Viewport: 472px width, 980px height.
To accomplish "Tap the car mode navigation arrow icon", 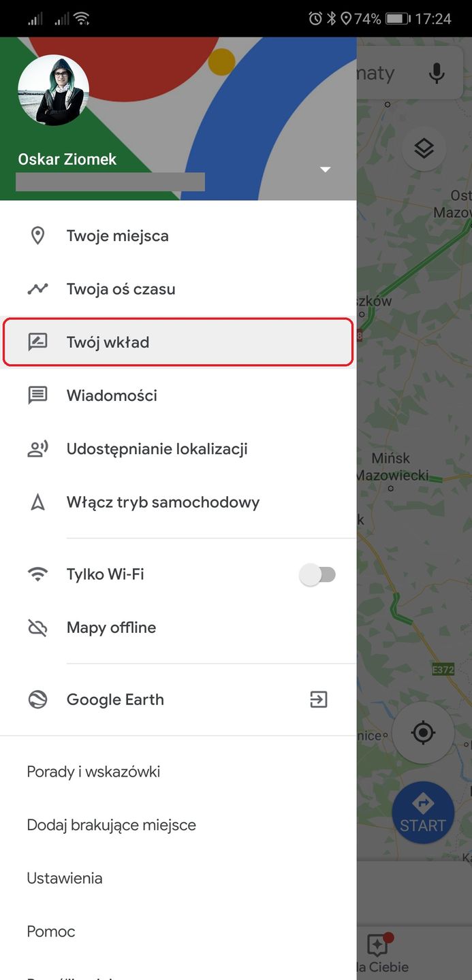I will click(x=37, y=503).
